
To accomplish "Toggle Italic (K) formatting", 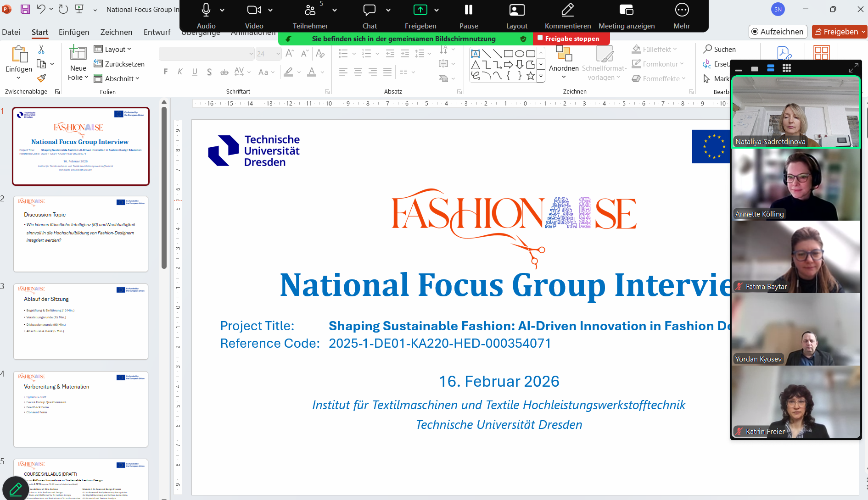I will [x=180, y=72].
